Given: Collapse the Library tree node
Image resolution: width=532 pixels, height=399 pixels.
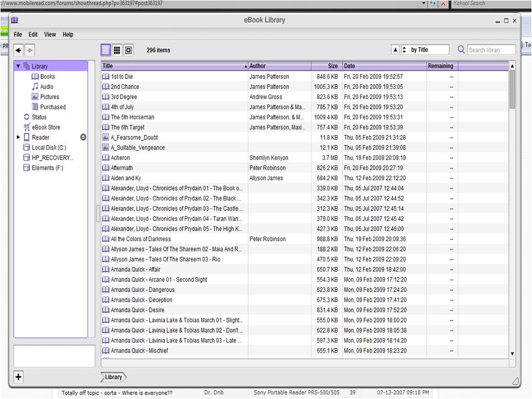Looking at the screenshot, I should 18,66.
